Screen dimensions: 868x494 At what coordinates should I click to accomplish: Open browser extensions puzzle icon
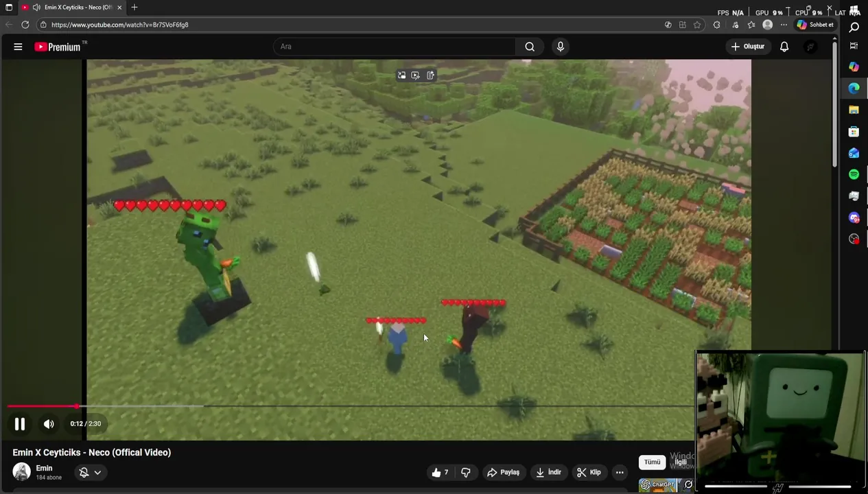716,25
